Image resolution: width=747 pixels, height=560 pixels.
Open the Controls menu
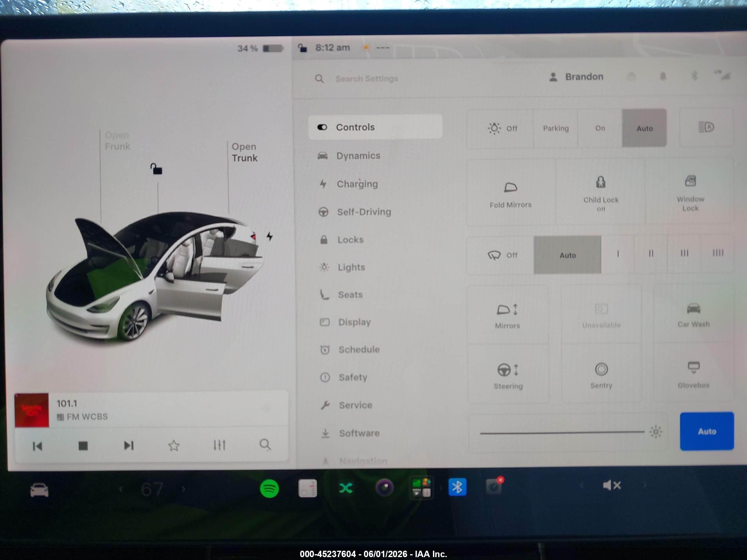(x=375, y=127)
